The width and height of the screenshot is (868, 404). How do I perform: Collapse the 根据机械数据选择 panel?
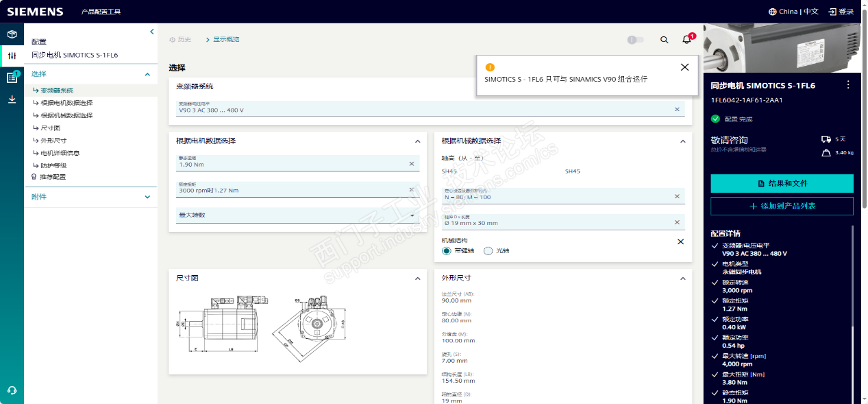(x=682, y=141)
